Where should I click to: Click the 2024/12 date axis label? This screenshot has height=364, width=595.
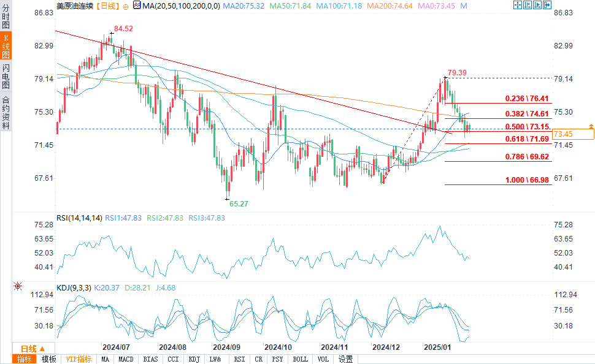pyautogui.click(x=386, y=347)
